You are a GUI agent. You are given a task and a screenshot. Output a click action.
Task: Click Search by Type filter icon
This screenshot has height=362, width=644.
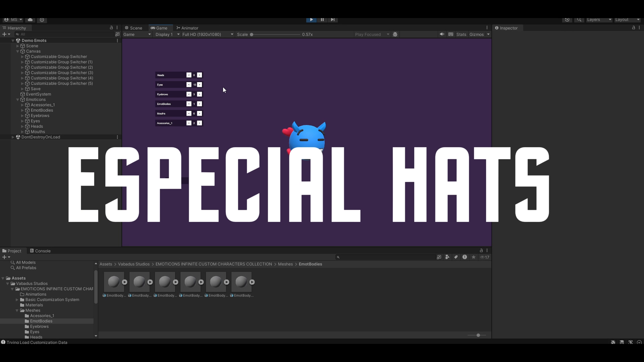447,257
